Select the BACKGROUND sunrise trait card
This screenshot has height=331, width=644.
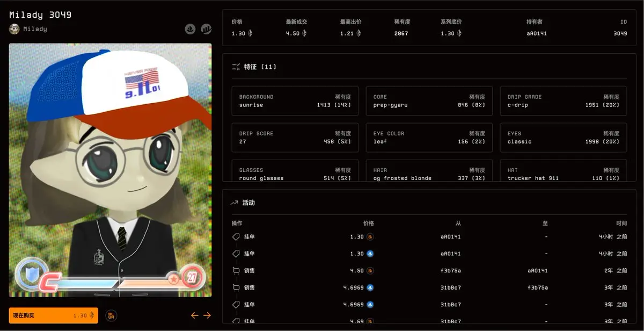point(295,101)
